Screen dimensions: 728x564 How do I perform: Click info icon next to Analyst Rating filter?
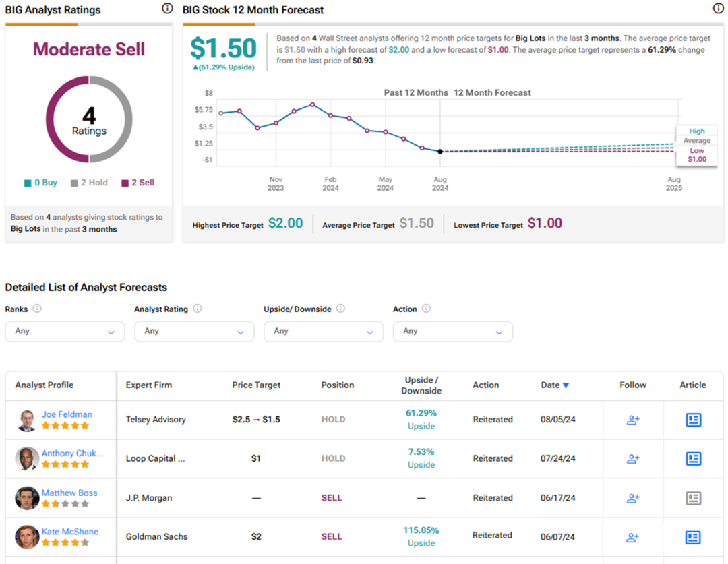(x=198, y=308)
